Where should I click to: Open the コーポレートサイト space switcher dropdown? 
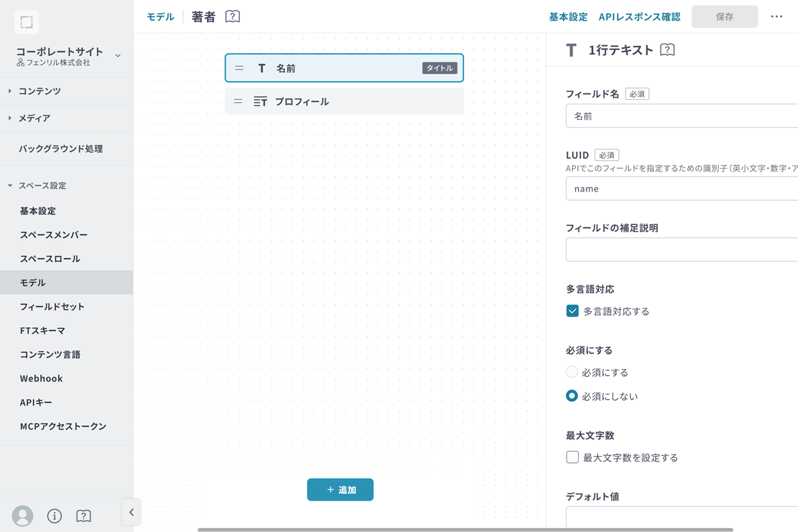pyautogui.click(x=118, y=55)
